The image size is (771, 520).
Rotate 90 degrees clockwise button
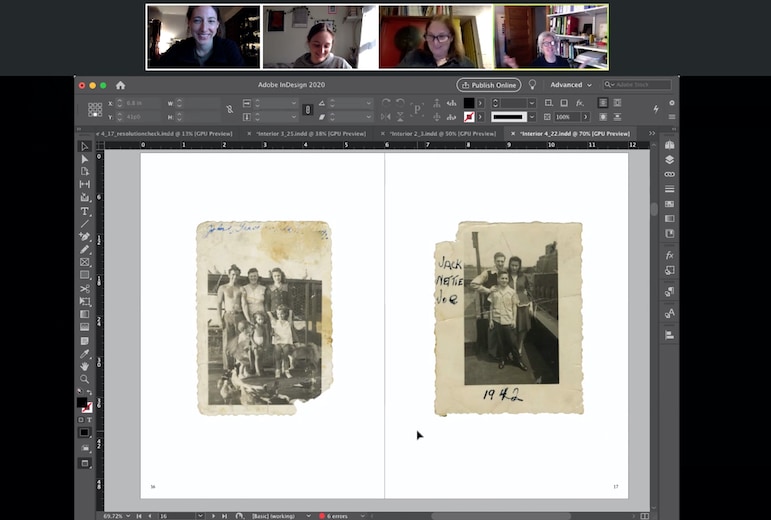[x=386, y=103]
